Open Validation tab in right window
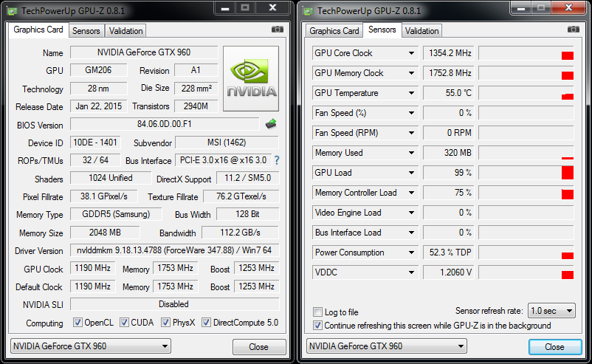Viewport: 592px width, 364px height. tap(421, 30)
